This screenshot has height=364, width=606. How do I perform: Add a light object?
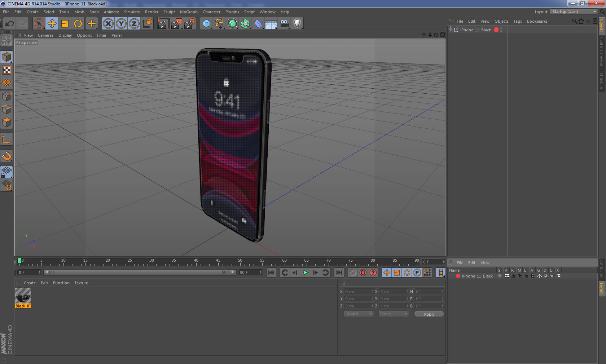[297, 24]
